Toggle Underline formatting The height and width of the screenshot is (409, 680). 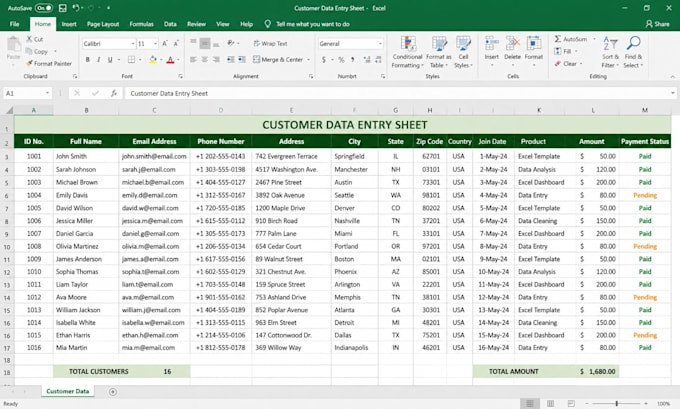[110, 60]
